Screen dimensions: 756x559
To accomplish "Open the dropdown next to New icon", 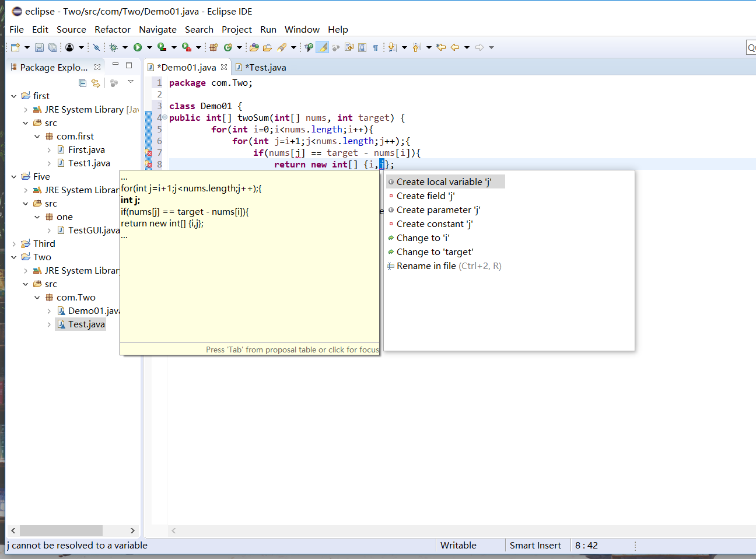I will [27, 47].
